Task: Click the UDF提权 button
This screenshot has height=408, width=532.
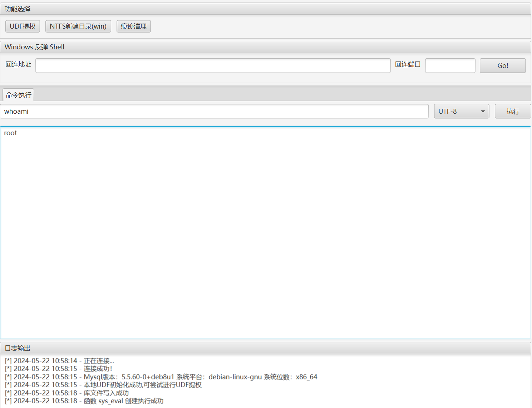Action: (x=23, y=26)
